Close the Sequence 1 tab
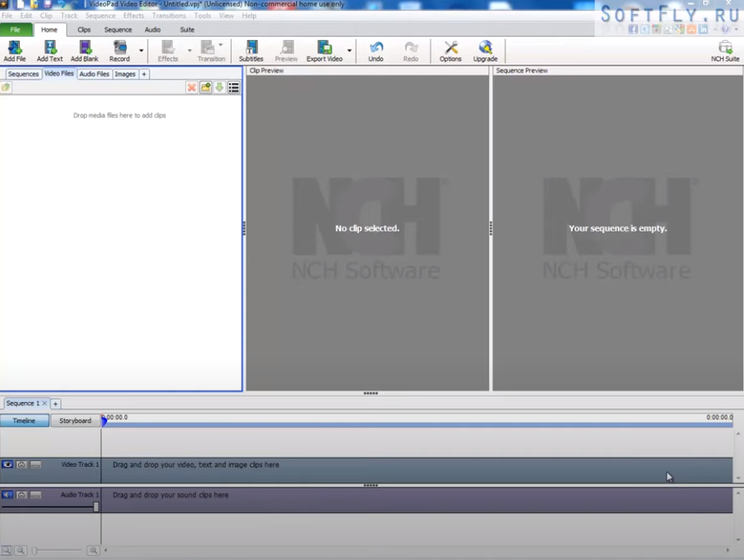The width and height of the screenshot is (744, 560). tap(45, 403)
